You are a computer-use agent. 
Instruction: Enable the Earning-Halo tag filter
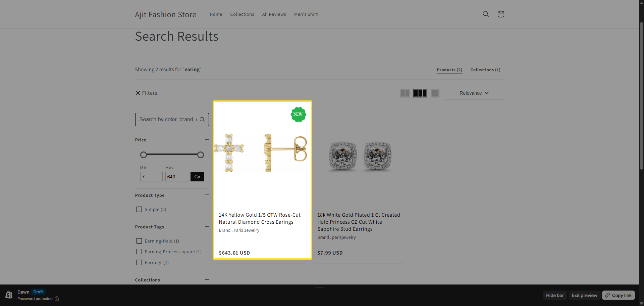tap(139, 241)
